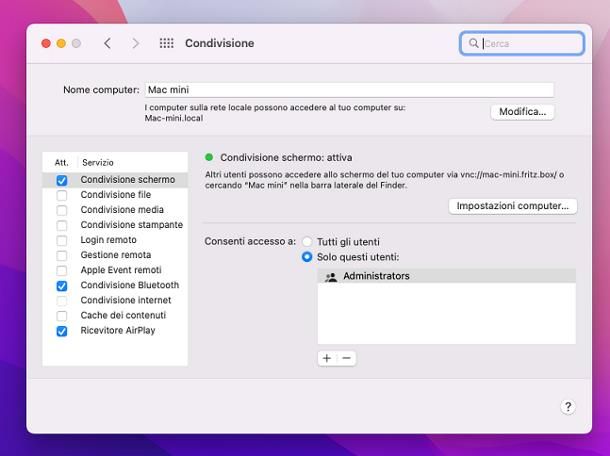Enable Cache dei contenuti checkbox

coord(61,316)
